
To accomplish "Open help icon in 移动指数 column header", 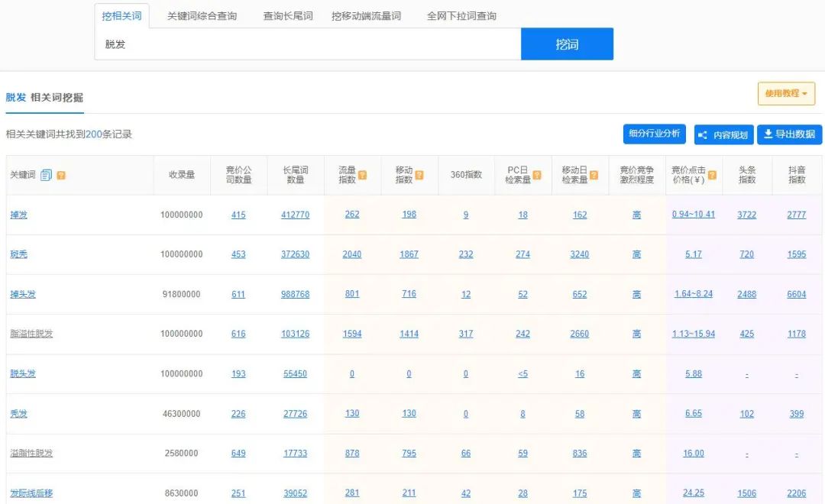I will pyautogui.click(x=419, y=175).
